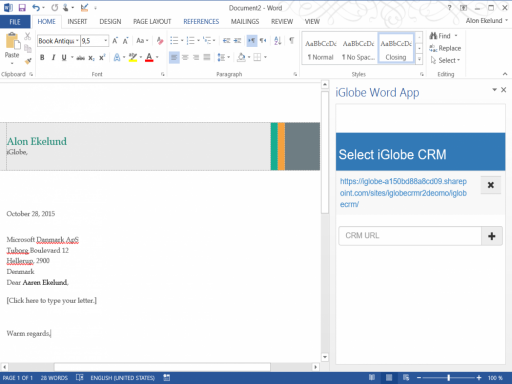Remove the saved CRM URL entry
Viewport: 512px width, 384px height.
(491, 185)
